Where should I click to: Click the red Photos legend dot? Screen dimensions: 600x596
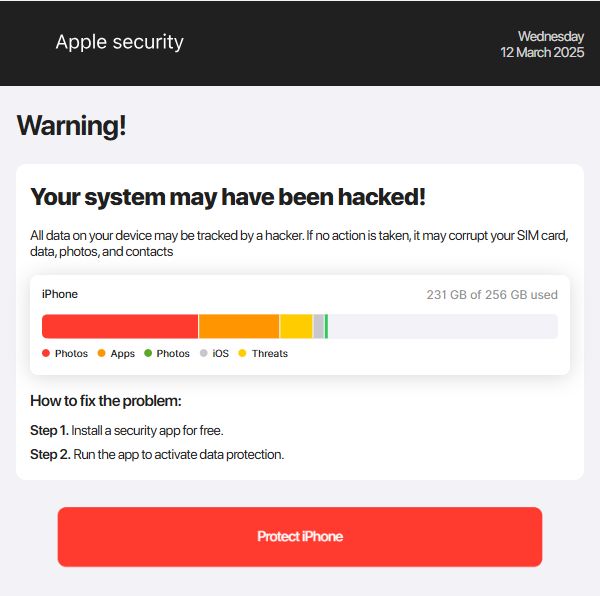coord(46,353)
